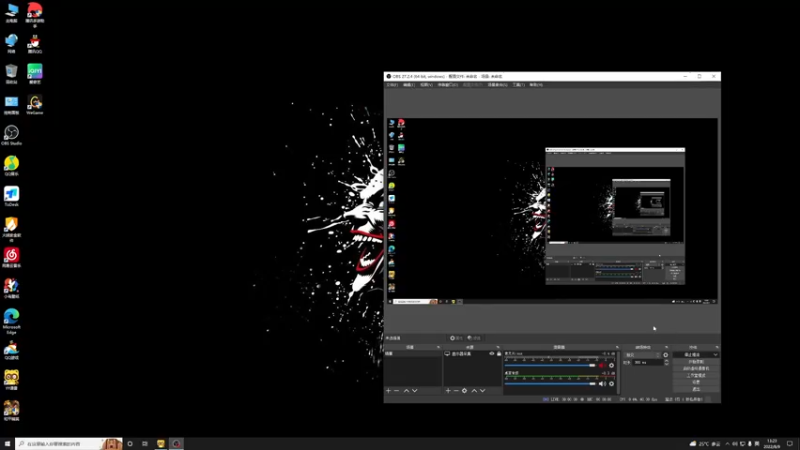Expand the stream button's dropdown arrow

coord(715,355)
